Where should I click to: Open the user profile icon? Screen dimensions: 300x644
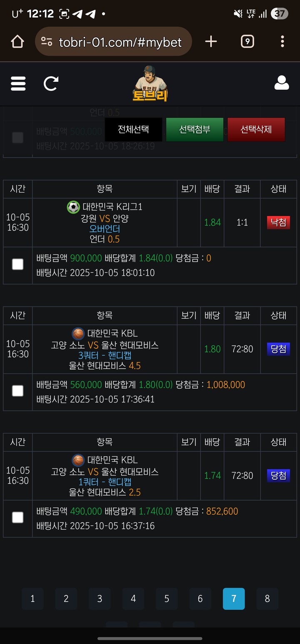pos(282,83)
